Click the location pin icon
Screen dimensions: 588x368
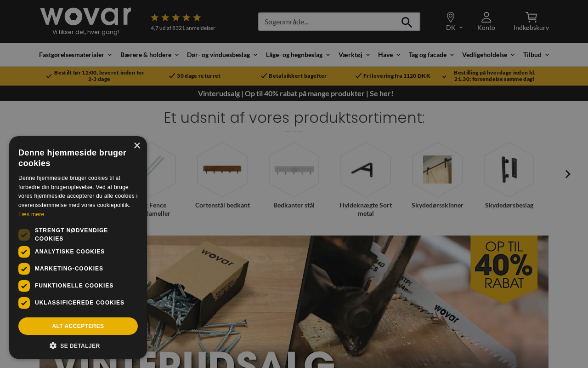(x=451, y=17)
